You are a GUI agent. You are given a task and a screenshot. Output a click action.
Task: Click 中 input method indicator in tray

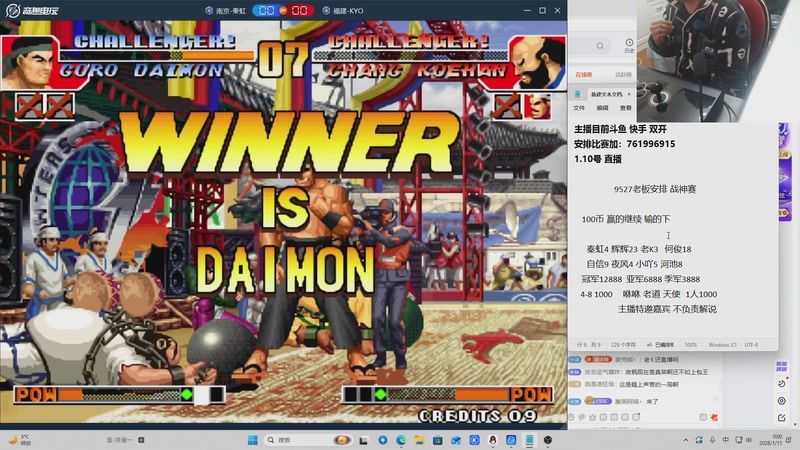726,440
